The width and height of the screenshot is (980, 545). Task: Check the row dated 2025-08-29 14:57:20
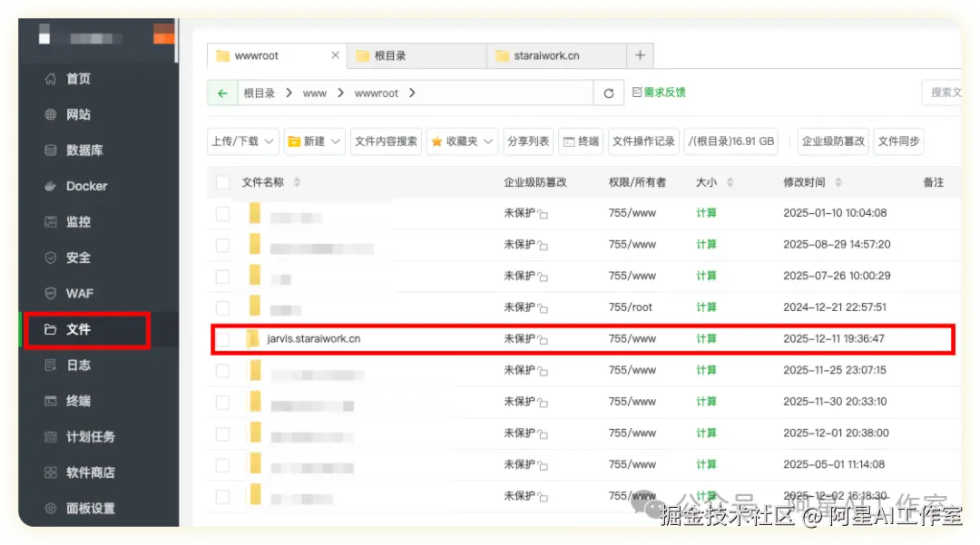pos(222,245)
